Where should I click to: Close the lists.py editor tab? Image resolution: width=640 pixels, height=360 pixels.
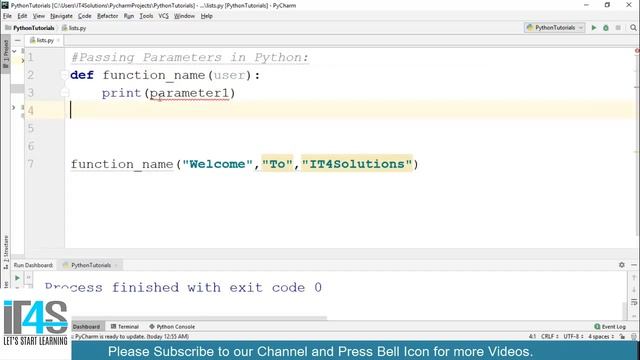(58, 40)
